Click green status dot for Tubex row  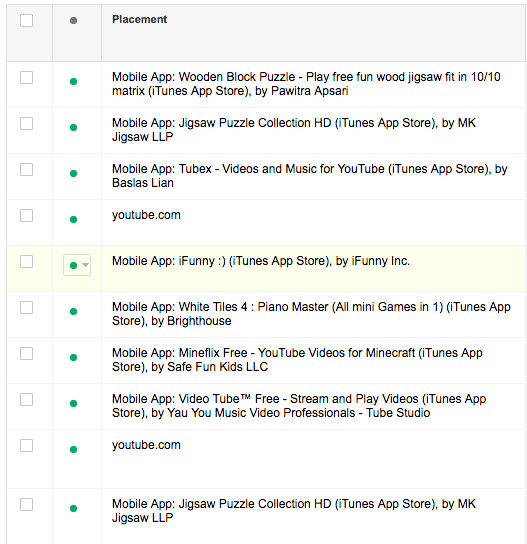73,173
